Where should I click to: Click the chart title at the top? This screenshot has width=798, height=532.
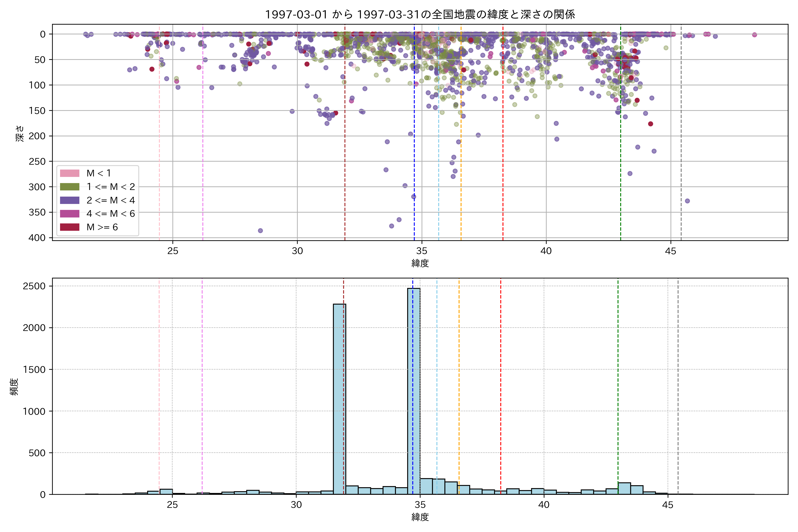[420, 14]
